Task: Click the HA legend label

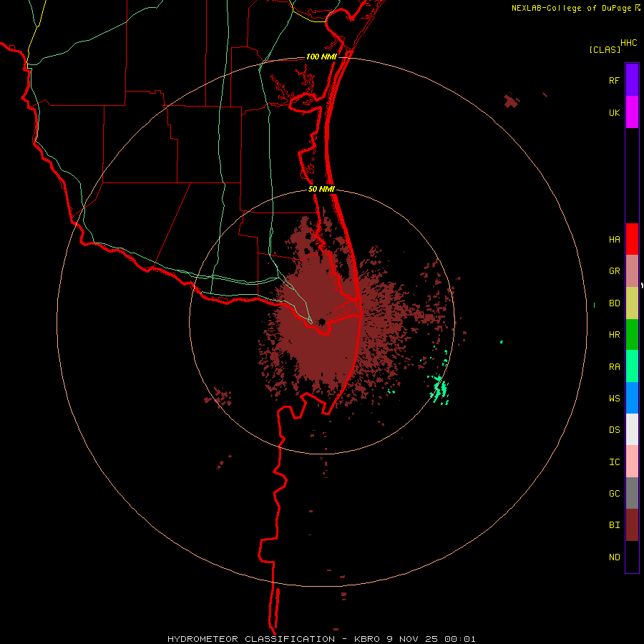Action: click(x=614, y=240)
